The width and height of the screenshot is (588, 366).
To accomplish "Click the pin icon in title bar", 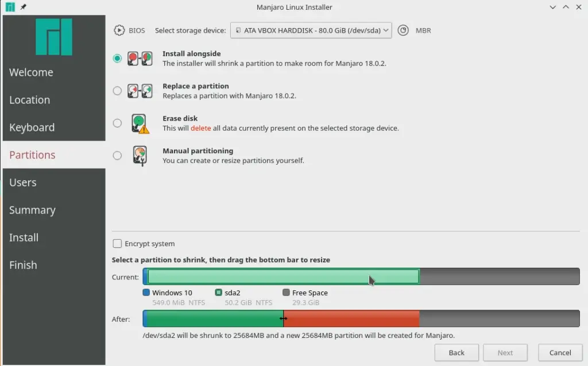I will 23,7.
